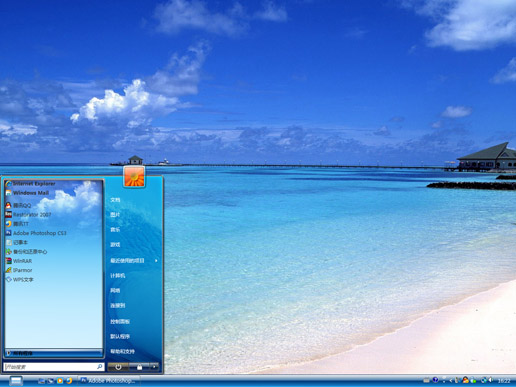Open IPArmor from the Start menu list
The width and height of the screenshot is (516, 387).
(19, 270)
